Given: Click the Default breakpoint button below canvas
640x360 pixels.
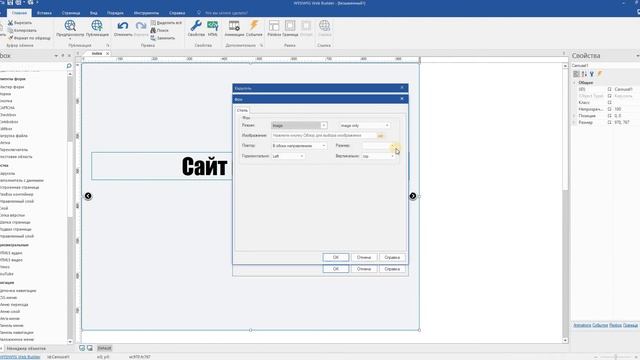Looking at the screenshot, I should click(104, 348).
